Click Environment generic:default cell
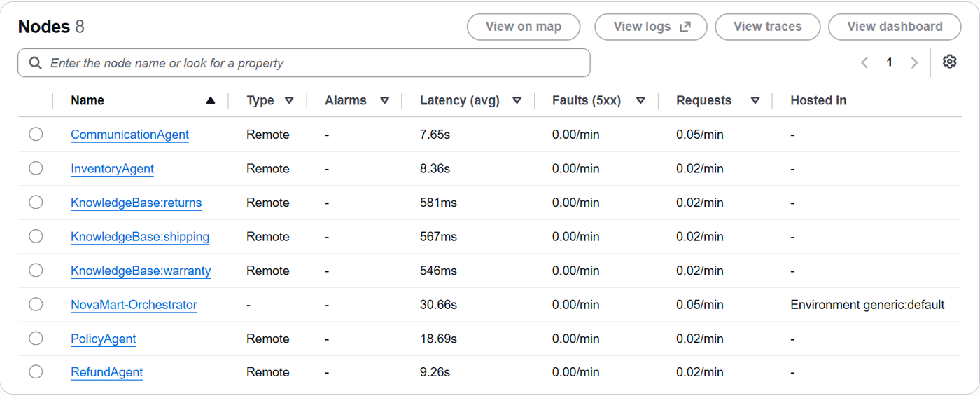The height and width of the screenshot is (396, 980). (867, 305)
